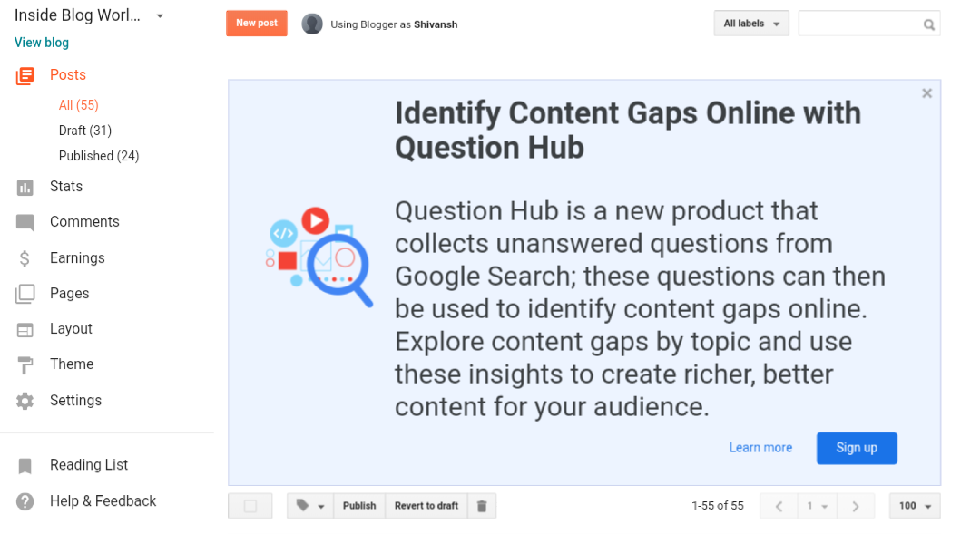The image size is (980, 534).
Task: Click the banner heading about Question Hub
Action: [x=628, y=131]
